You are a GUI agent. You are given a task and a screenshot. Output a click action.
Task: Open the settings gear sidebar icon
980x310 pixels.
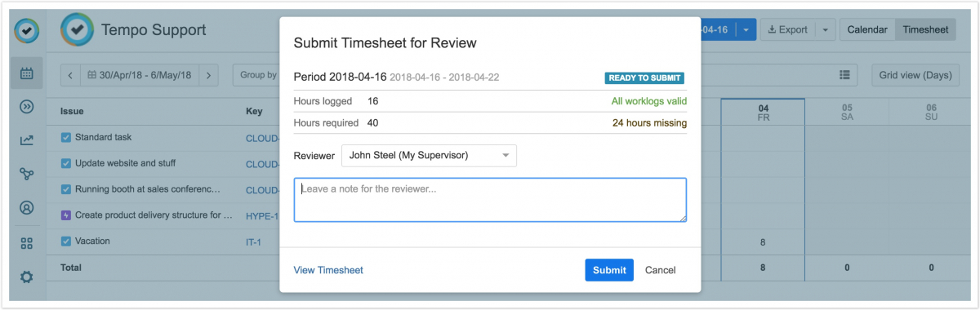(26, 277)
